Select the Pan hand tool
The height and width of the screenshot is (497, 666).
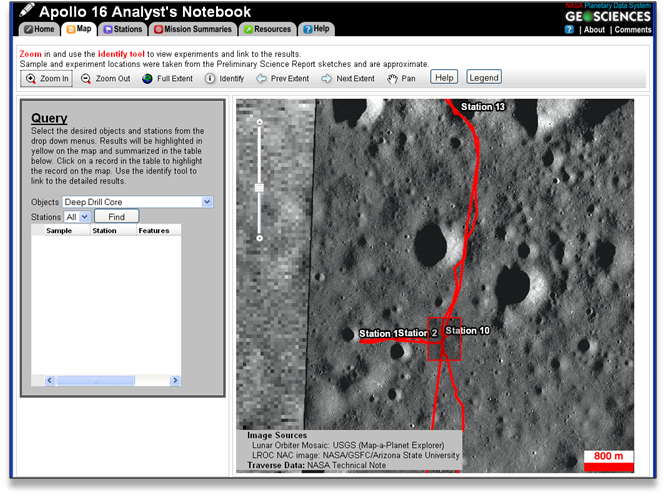tap(402, 78)
